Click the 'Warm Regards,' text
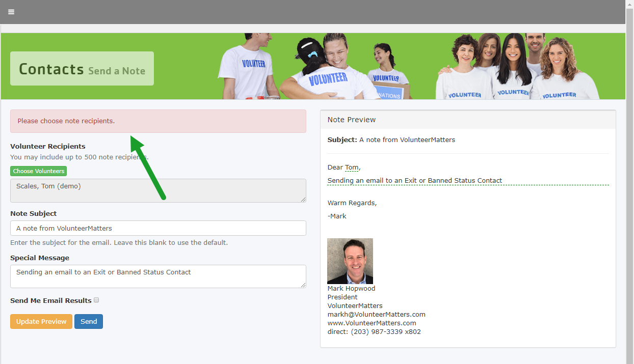634x364 pixels. coord(352,203)
